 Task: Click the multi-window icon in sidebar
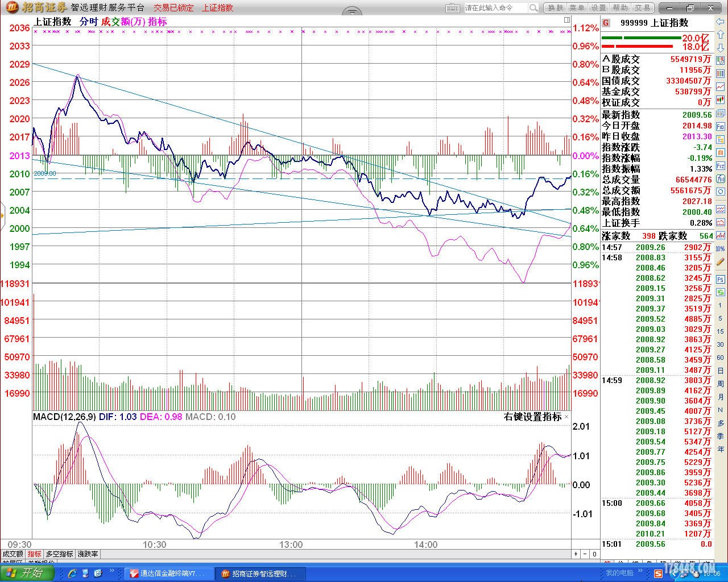tap(721, 113)
